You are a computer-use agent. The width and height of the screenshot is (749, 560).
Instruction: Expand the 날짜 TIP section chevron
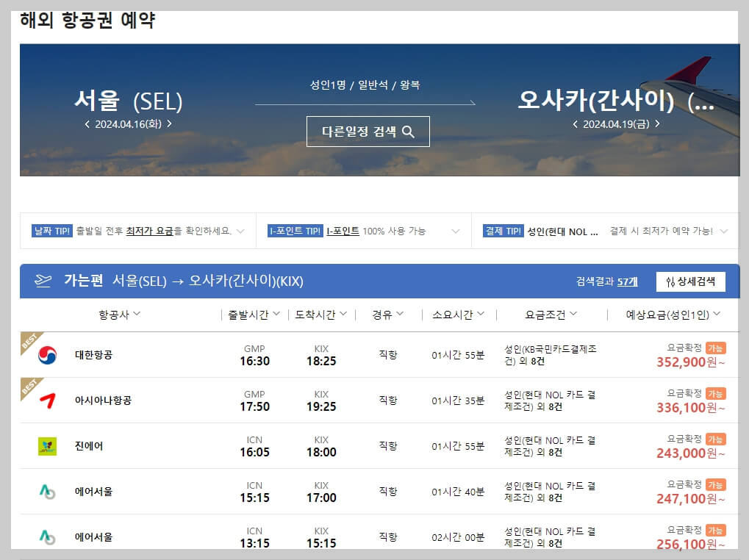point(240,230)
